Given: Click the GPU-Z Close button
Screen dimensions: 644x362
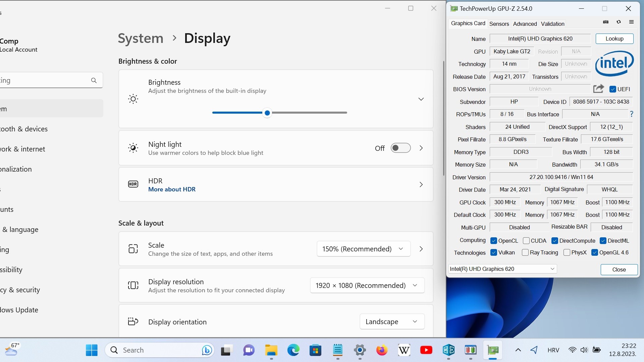Looking at the screenshot, I should tap(619, 269).
